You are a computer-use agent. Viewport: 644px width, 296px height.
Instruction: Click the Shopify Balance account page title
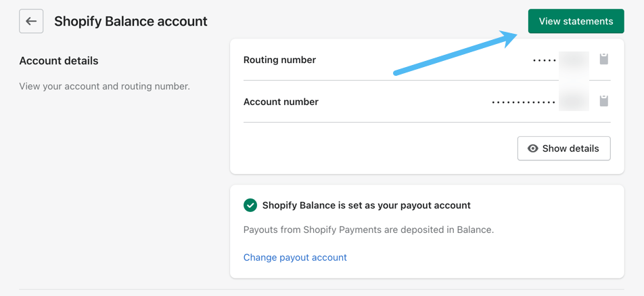pos(131,21)
